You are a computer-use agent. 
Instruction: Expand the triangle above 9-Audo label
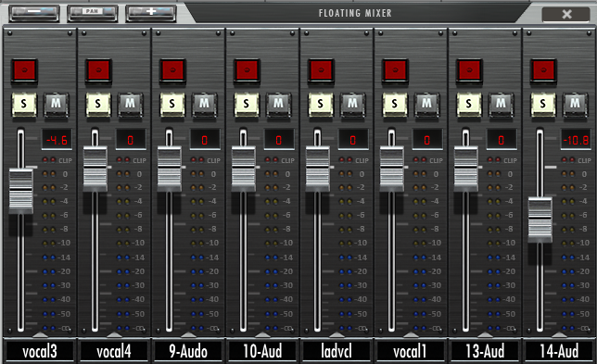[x=188, y=334]
